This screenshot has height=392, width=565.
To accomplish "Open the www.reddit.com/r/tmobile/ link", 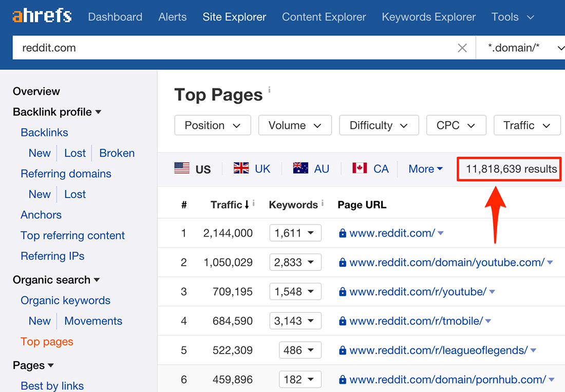I will point(416,321).
